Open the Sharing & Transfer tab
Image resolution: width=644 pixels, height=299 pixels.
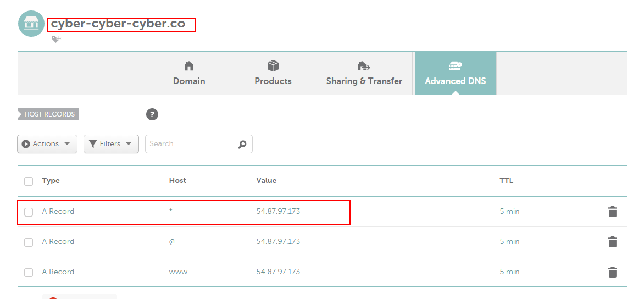point(364,74)
